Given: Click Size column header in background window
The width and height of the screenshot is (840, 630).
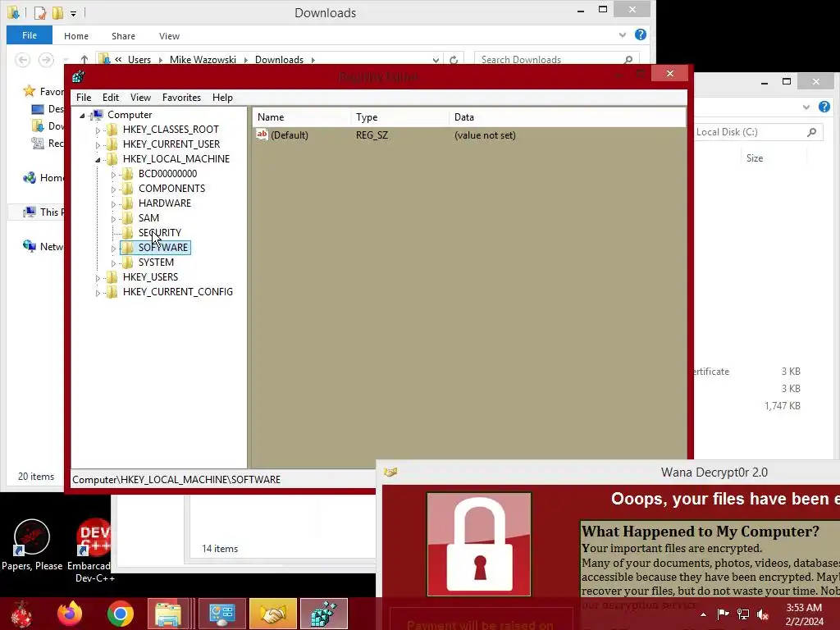Looking at the screenshot, I should 755,158.
